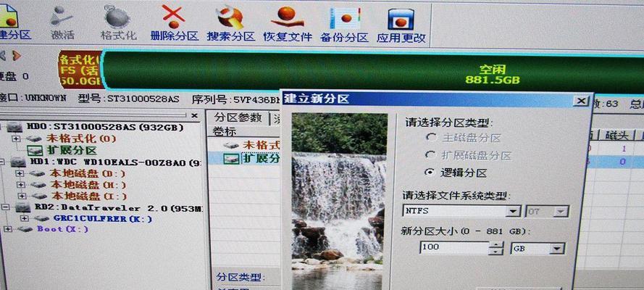
Task: Decrease partition size with stepper down arrow
Action: tap(497, 251)
